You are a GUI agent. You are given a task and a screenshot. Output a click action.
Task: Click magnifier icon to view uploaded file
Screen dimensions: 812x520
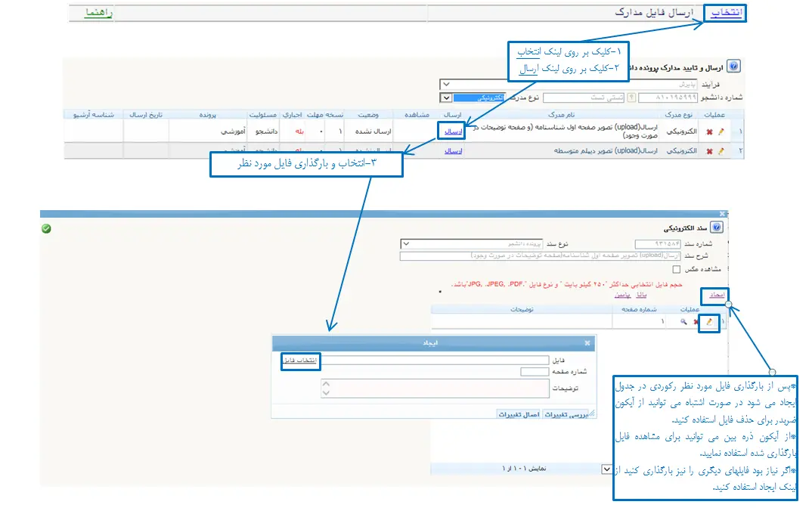click(683, 322)
